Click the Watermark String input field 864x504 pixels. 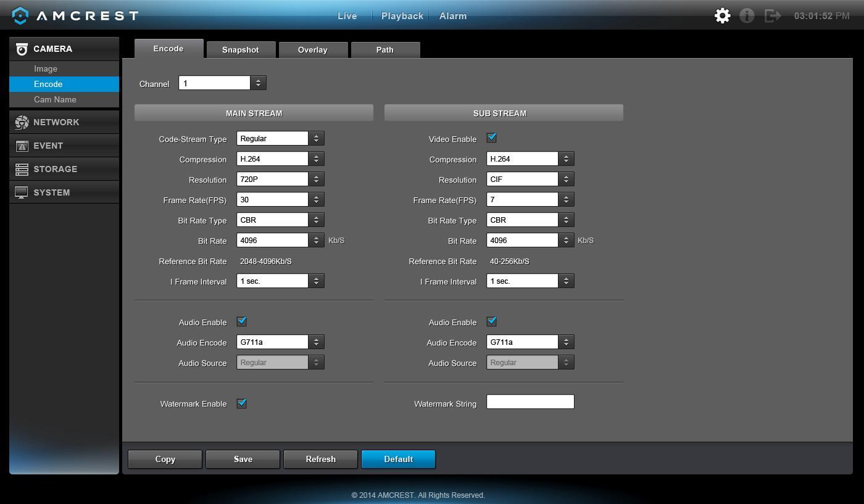530,402
